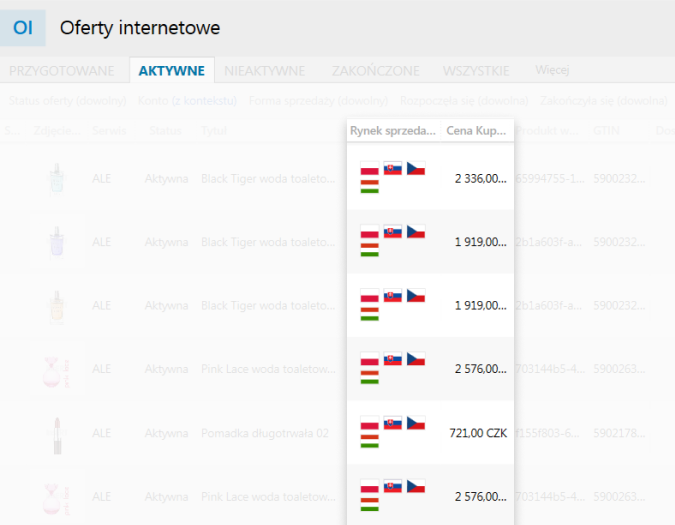Click the OI module icon
The height and width of the screenshot is (525, 675).
(x=22, y=28)
